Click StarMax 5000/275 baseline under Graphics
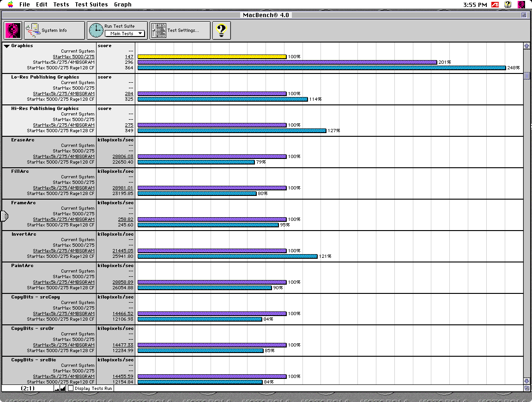Screen dimensions: 532x402 [73, 57]
